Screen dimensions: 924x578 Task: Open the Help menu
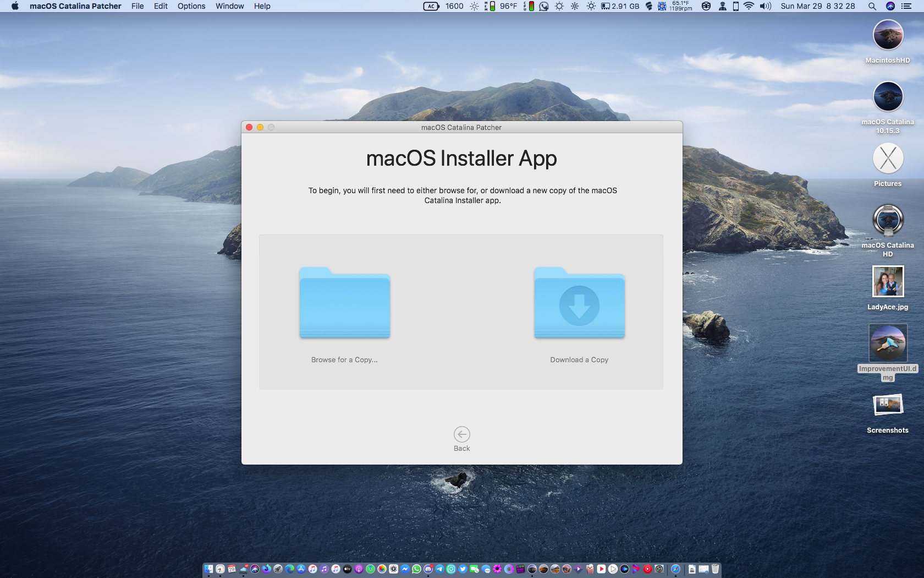[x=262, y=6]
